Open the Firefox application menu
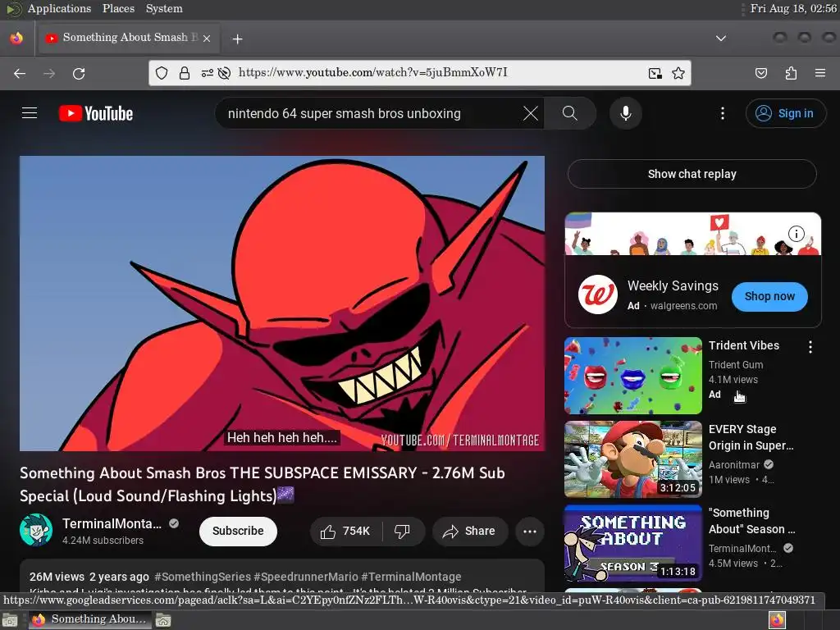This screenshot has height=630, width=840. click(819, 73)
